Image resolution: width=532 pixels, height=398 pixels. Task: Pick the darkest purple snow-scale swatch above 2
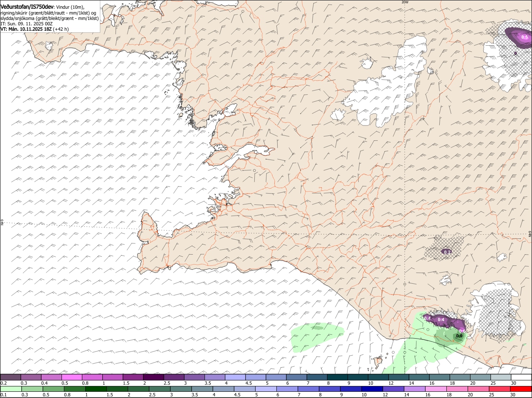point(153,377)
